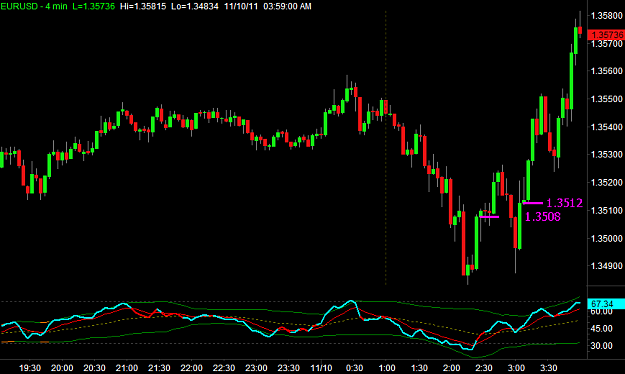Viewport: 625px width, 374px height.
Task: Click the 20:30 time axis label
Action: (94, 368)
